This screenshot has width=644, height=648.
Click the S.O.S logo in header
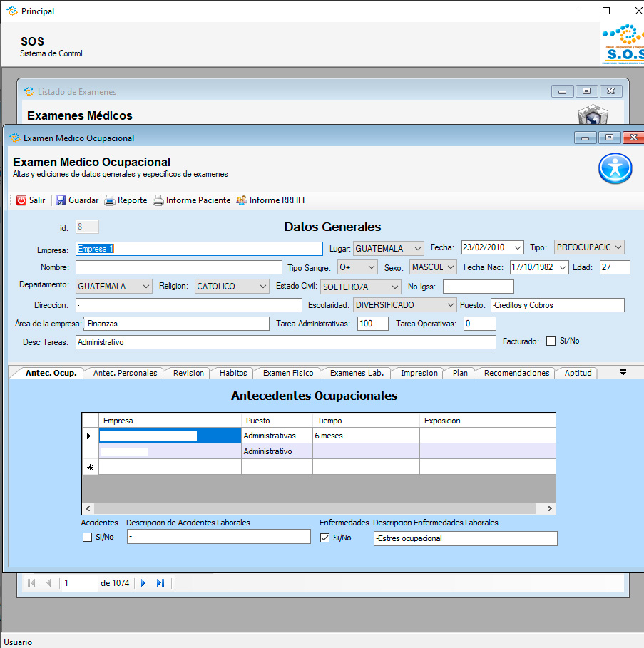623,44
